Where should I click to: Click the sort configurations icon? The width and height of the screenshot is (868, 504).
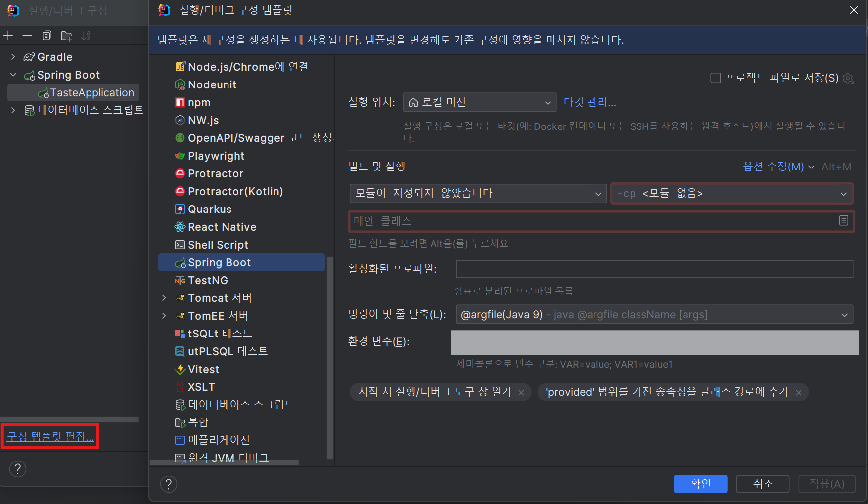pyautogui.click(x=86, y=35)
